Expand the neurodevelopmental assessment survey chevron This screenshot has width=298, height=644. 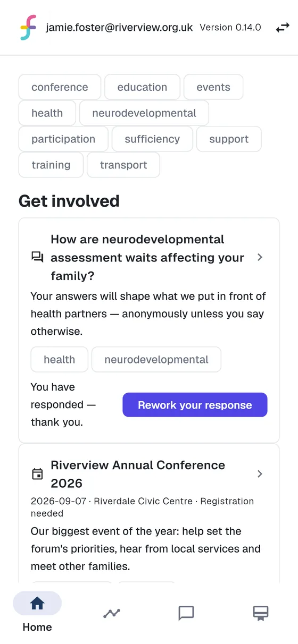(x=260, y=257)
